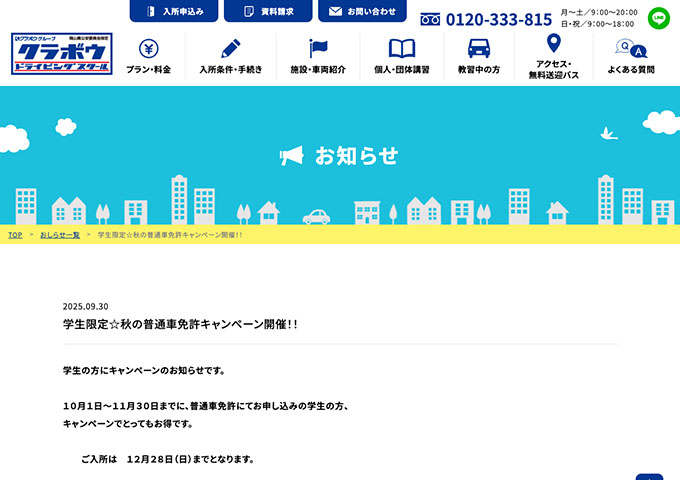Go to TOP in the breadcrumb

pyautogui.click(x=15, y=235)
